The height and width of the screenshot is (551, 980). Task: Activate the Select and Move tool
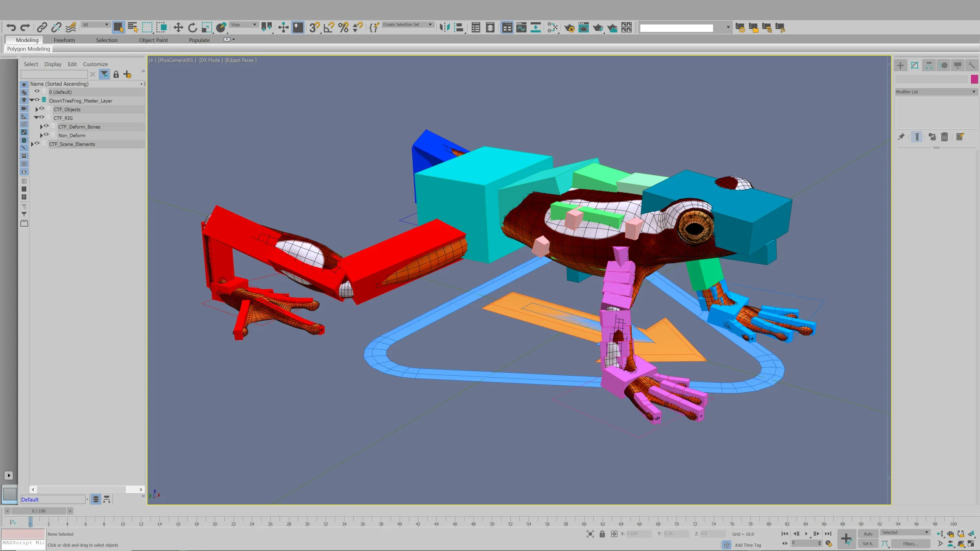[x=178, y=27]
